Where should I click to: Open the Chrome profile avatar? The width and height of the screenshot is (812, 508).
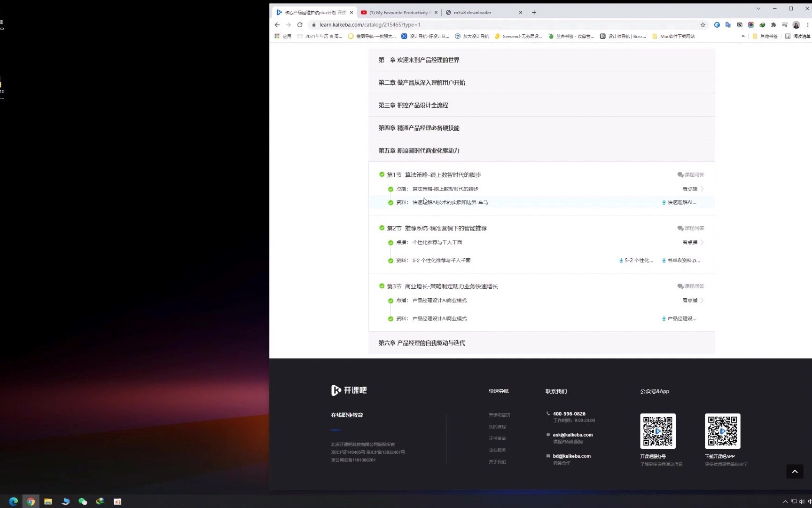(x=796, y=25)
